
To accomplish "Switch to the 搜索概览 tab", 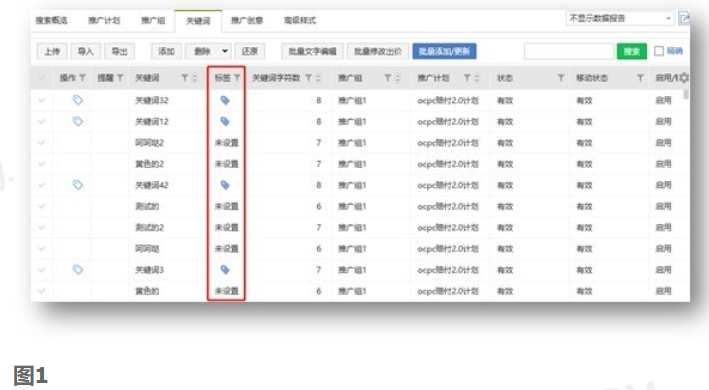I will coord(52,20).
